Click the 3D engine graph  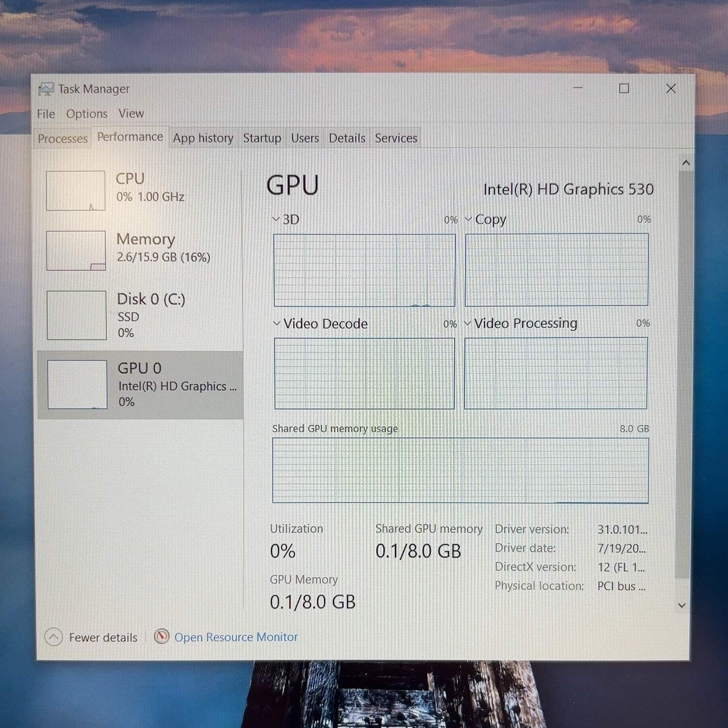(x=364, y=270)
